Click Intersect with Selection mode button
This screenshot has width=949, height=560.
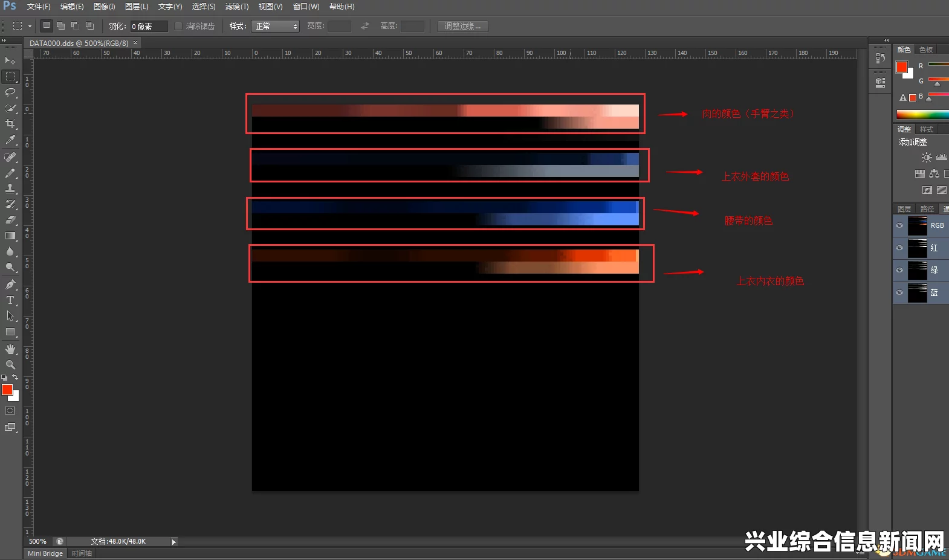click(89, 25)
